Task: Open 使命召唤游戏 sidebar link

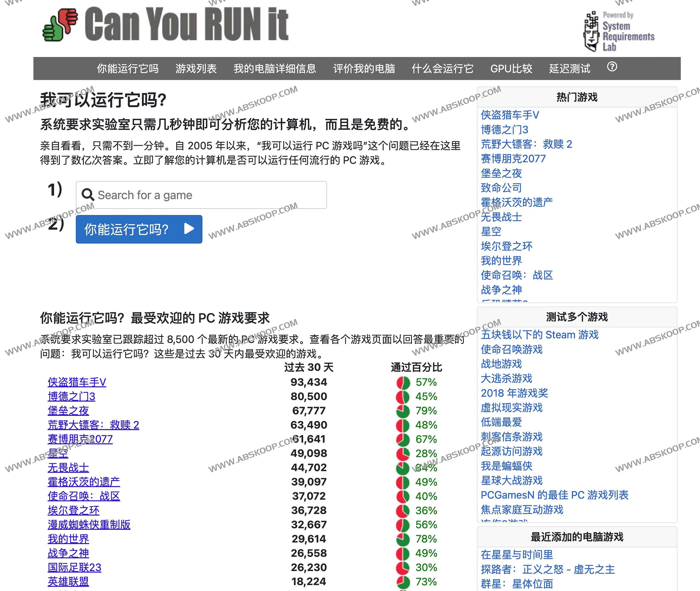Action: 511,349
